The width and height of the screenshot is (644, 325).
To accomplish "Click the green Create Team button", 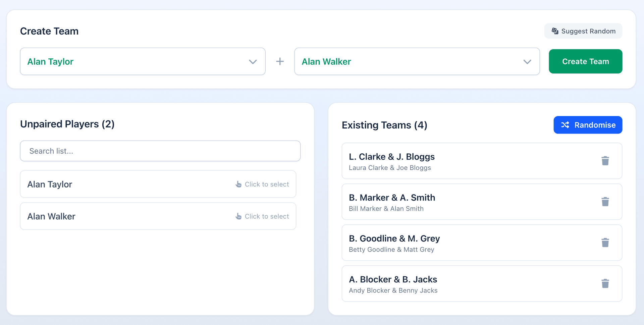I will pos(585,61).
